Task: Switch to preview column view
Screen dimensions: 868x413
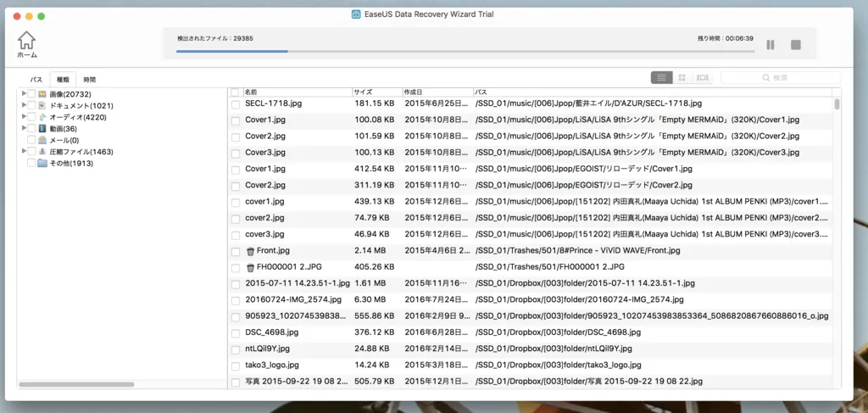Action: pos(703,78)
